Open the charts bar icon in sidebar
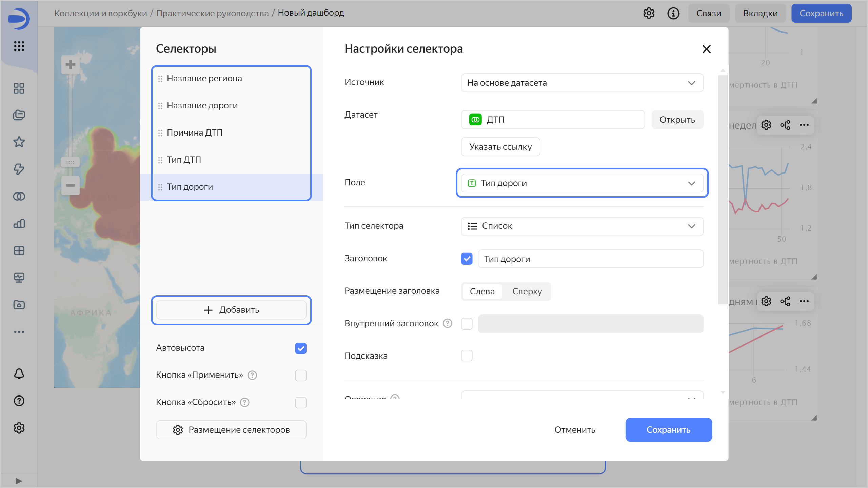Image resolution: width=868 pixels, height=488 pixels. click(x=19, y=223)
